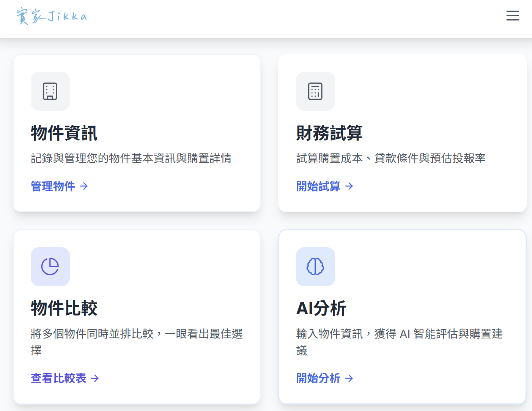532x411 pixels.
Task: Click the 物件資訊 card
Action: [137, 133]
